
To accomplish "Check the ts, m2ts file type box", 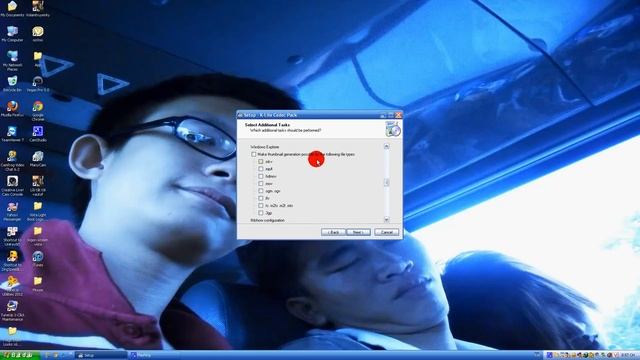I will coord(261,206).
